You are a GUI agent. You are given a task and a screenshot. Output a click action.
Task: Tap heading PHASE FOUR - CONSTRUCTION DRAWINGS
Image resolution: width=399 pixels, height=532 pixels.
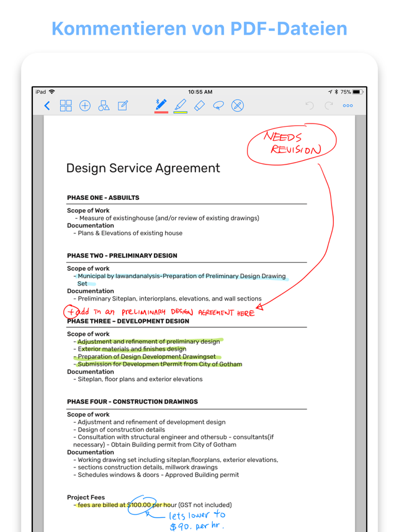point(132,402)
